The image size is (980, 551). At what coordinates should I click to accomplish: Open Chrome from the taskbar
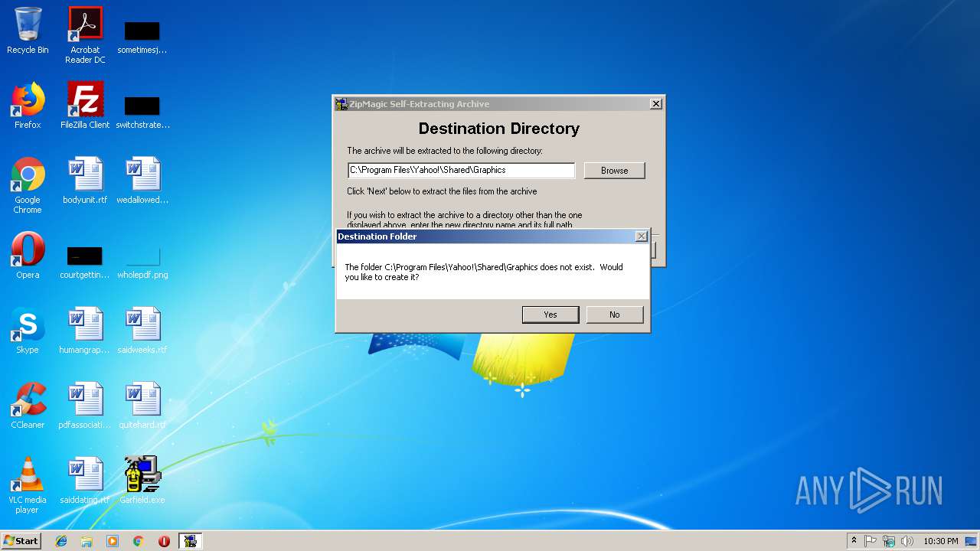click(x=139, y=541)
